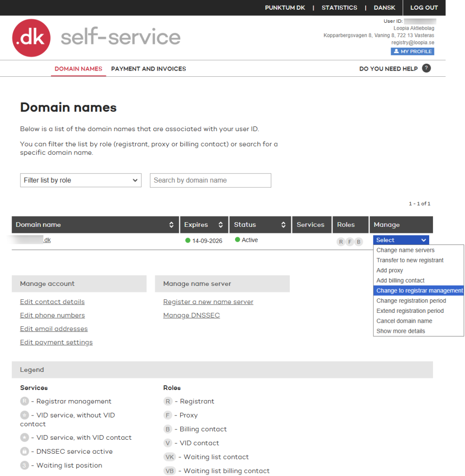This screenshot has height=476, width=465.
Task: Select Change name servers option
Action: coord(405,250)
